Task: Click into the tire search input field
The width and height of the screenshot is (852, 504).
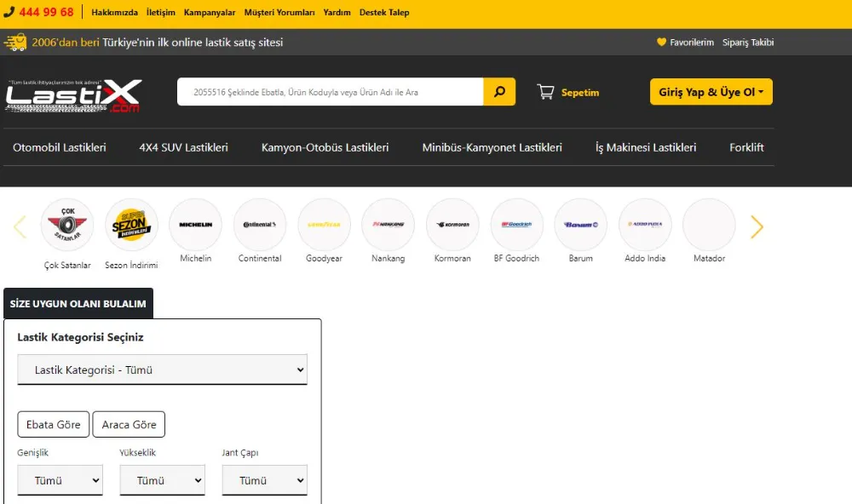Action: pos(331,92)
